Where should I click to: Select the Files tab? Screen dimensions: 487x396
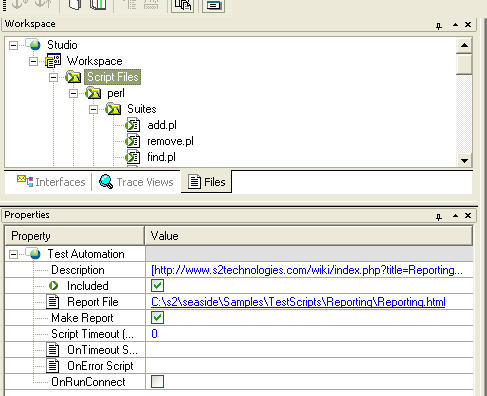(206, 182)
